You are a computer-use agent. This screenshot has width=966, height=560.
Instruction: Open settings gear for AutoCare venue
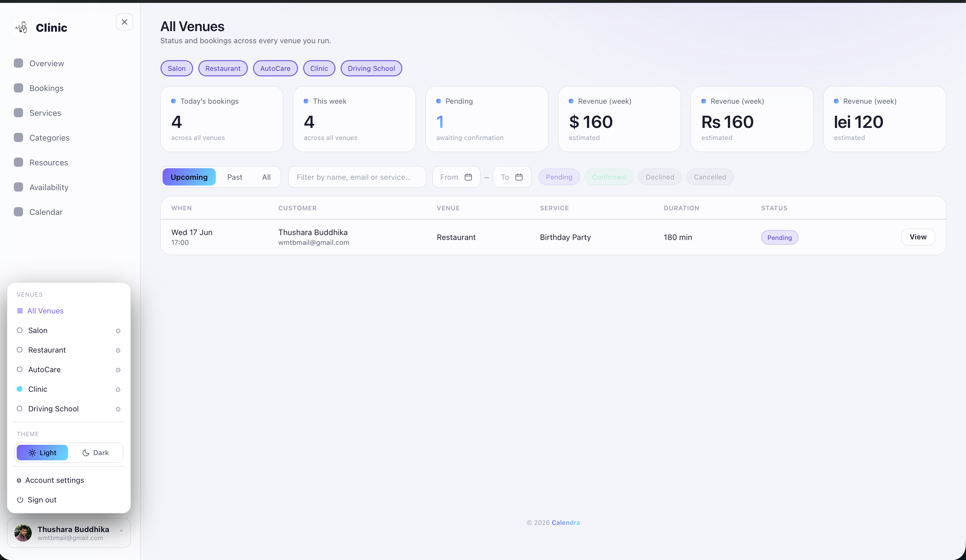point(118,370)
